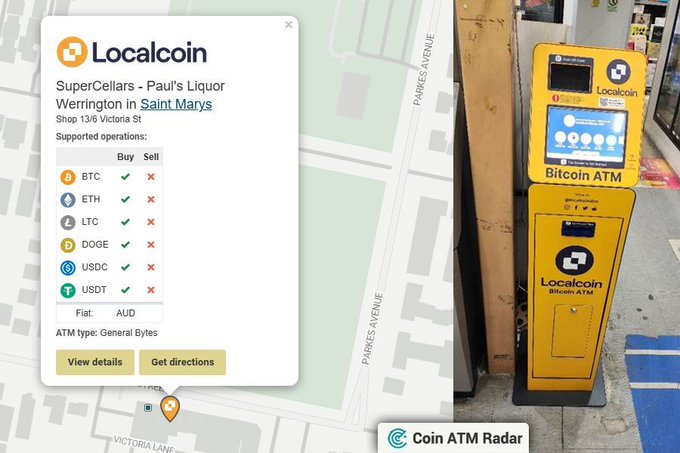This screenshot has height=453, width=680.
Task: Click the Localcoin logo icon in popup
Action: pyautogui.click(x=72, y=52)
